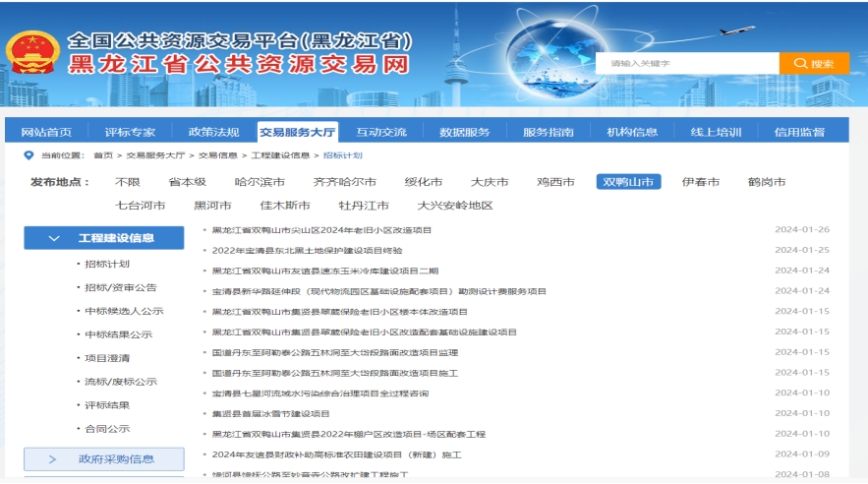868x484 pixels.
Task: Open 集贤县首届冰雪节建设项目 link
Action: pos(271,414)
